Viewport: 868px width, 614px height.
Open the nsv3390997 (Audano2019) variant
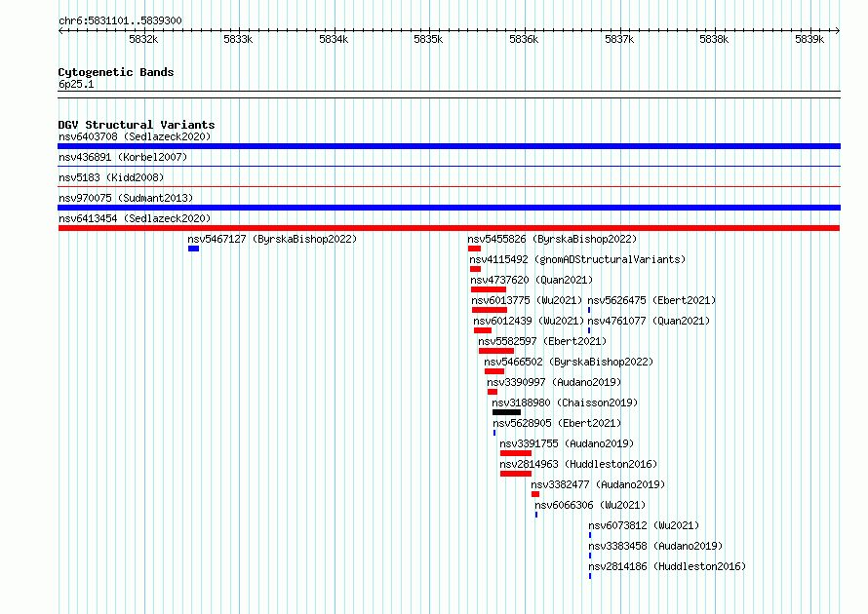[x=554, y=382]
